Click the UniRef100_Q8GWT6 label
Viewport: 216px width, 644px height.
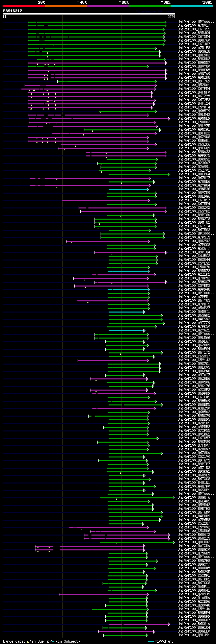pyautogui.click(x=194, y=497)
